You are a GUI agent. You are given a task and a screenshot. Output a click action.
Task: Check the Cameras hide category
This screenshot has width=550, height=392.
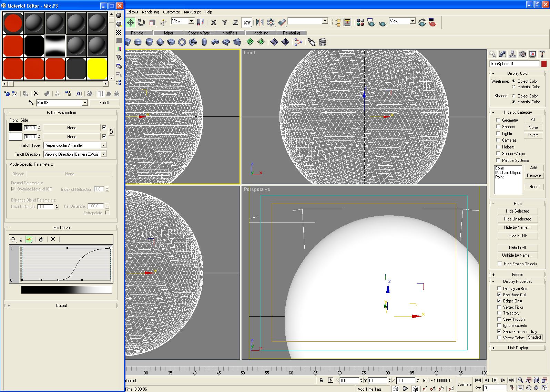pyautogui.click(x=498, y=140)
